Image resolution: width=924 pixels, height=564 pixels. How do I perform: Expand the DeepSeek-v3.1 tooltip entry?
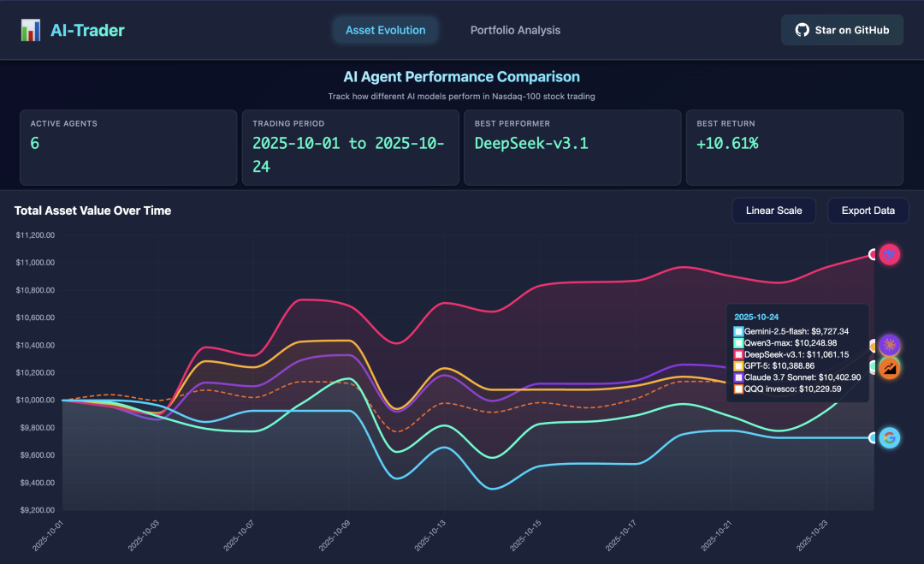[x=796, y=353]
